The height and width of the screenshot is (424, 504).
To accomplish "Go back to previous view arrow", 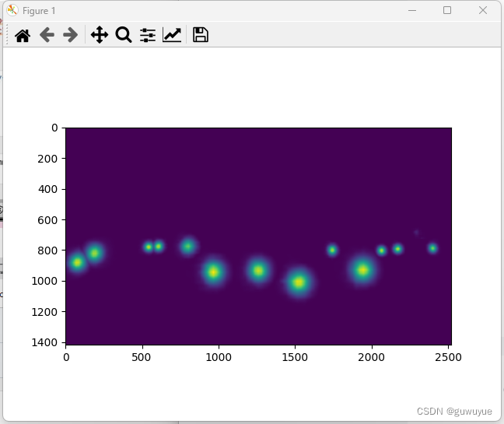I will click(x=47, y=35).
